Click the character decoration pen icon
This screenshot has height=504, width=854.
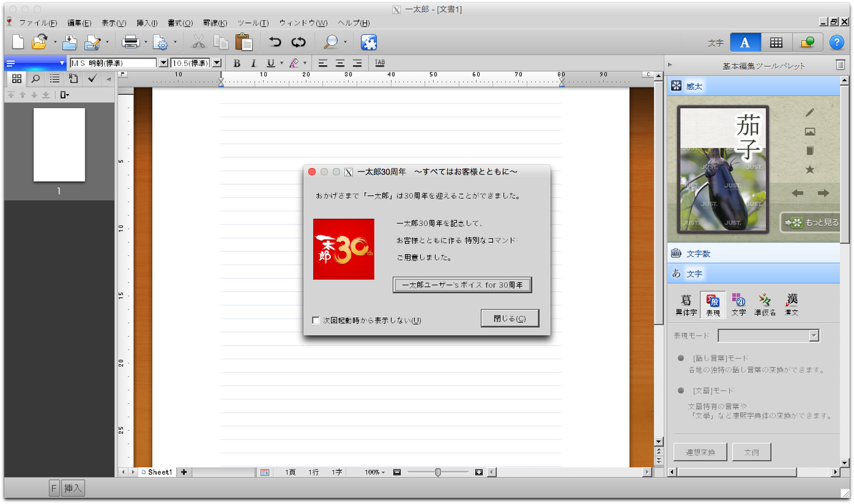[294, 63]
